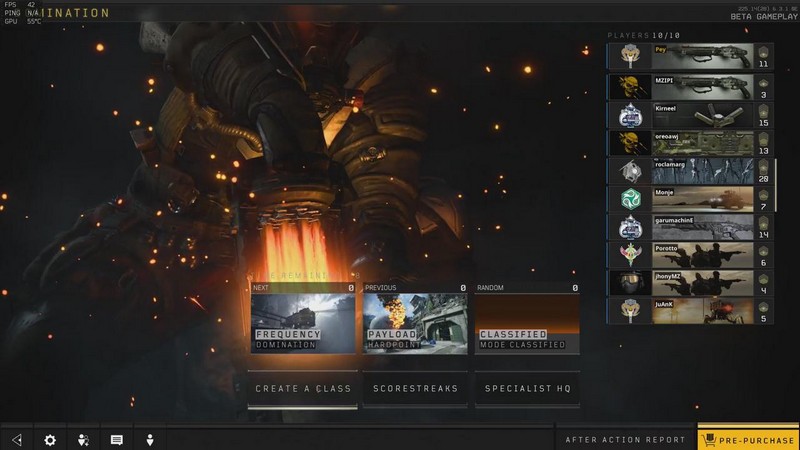The image size is (800, 450).
Task: Open the social friends icon
Action: (84, 439)
